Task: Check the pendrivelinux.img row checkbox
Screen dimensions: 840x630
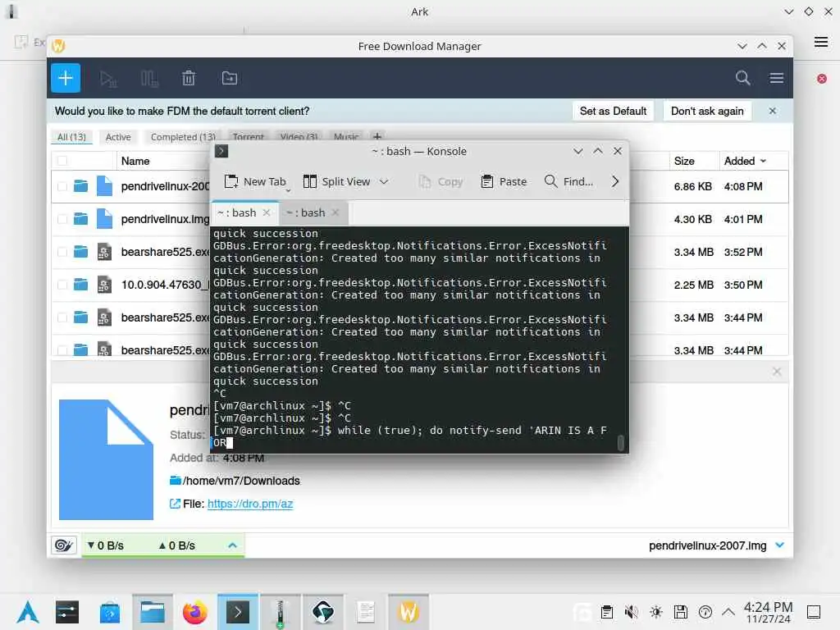Action: tap(62, 219)
